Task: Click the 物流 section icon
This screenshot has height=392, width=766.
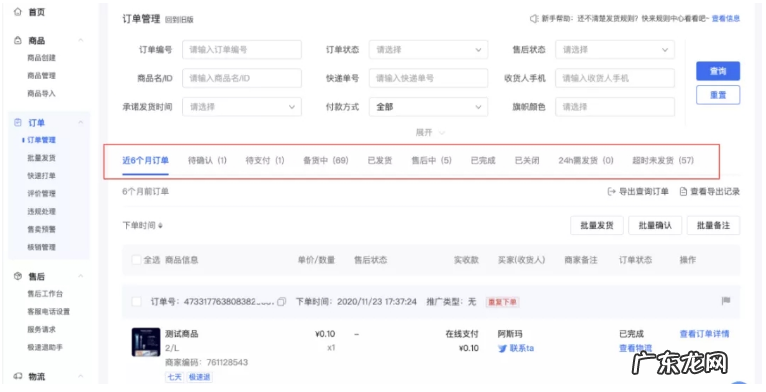Action: [18, 376]
